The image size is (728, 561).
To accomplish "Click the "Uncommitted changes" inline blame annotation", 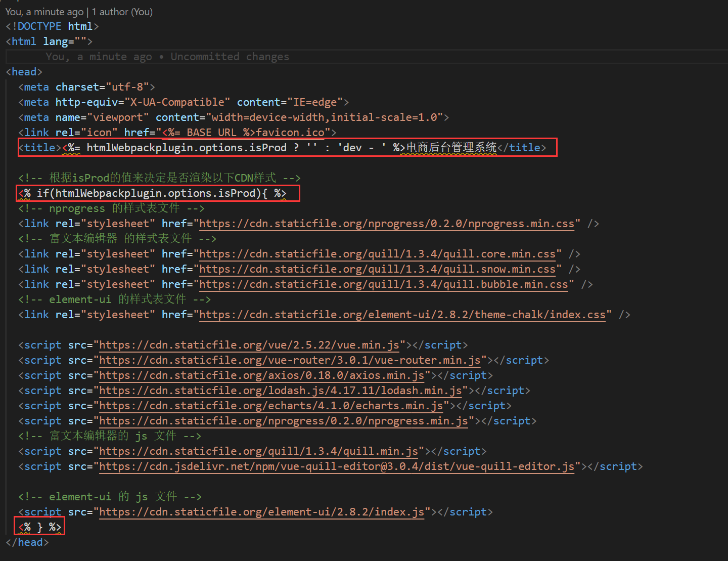I will (x=230, y=57).
